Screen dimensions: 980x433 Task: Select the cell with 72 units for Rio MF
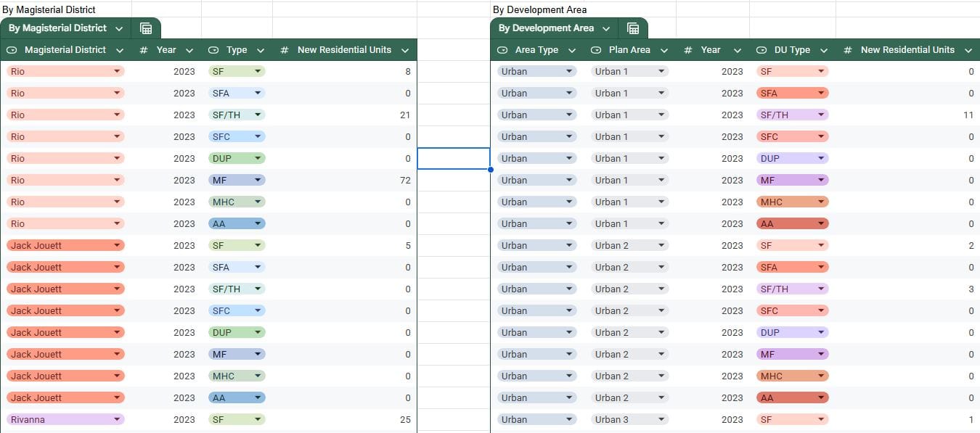point(345,180)
